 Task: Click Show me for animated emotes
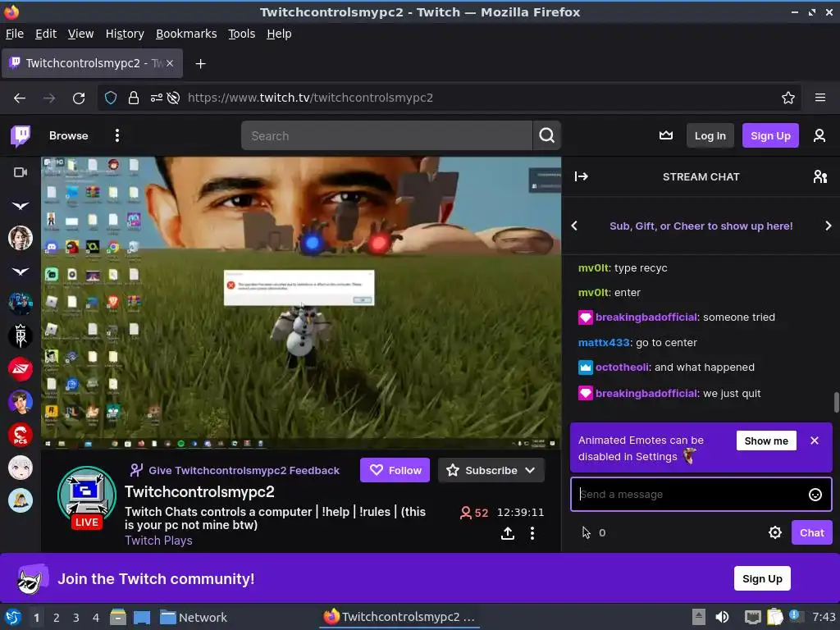[x=766, y=441]
